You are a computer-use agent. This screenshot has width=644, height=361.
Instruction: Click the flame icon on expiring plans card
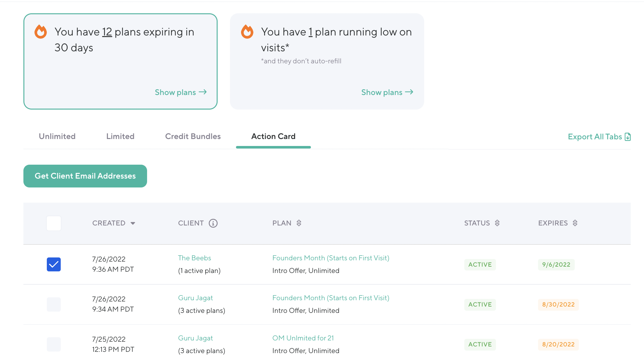coord(41,32)
